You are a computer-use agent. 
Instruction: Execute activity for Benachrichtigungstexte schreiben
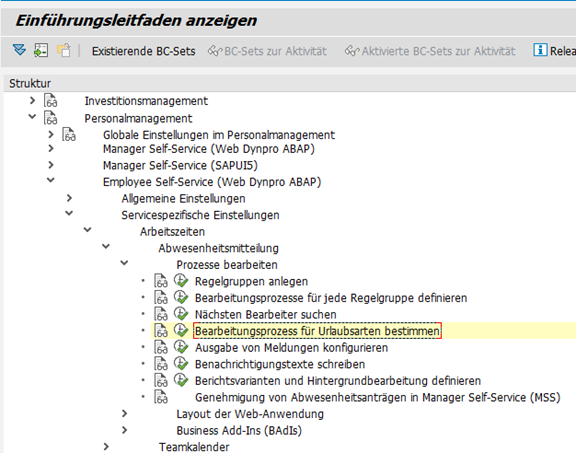pos(181,363)
